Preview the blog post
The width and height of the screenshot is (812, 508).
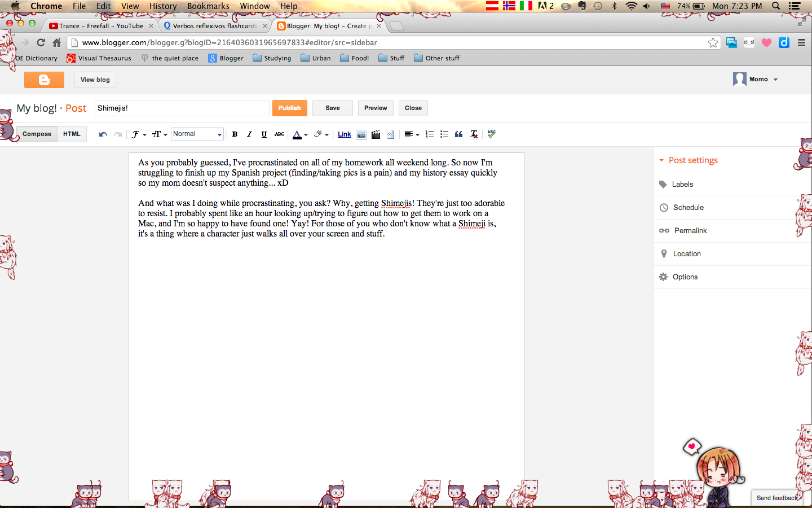click(x=376, y=108)
